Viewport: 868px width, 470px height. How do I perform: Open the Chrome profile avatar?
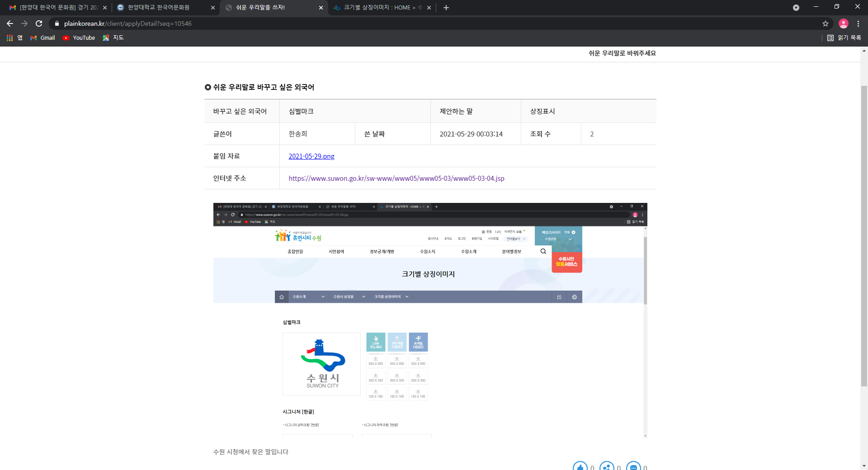click(843, 23)
